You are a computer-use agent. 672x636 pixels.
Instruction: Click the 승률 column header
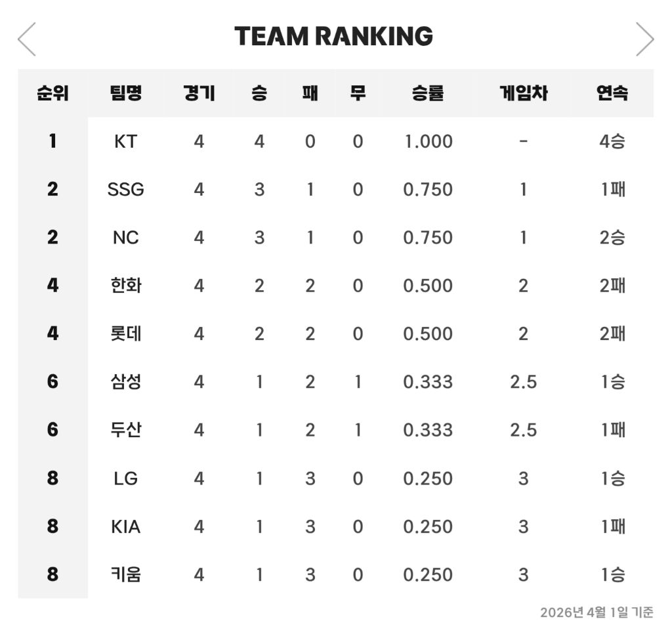point(428,93)
